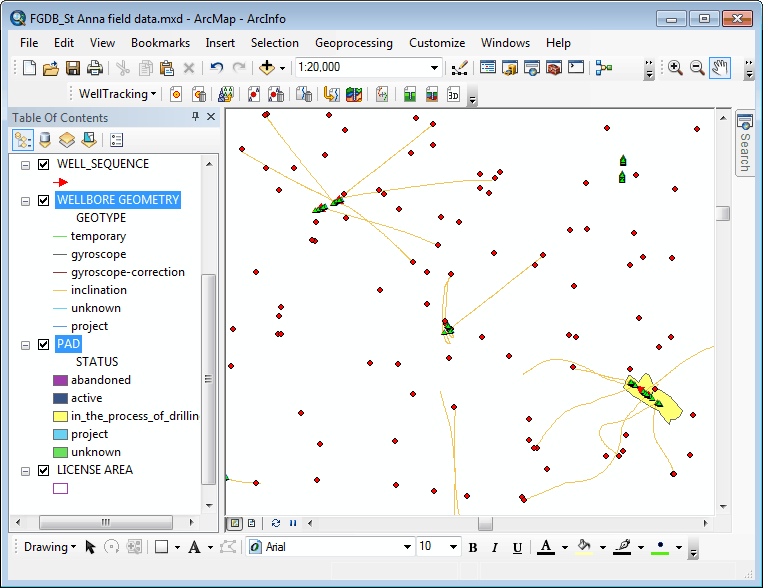Toggle WELL_SEQUENCE layer visibility
Image resolution: width=763 pixels, height=588 pixels.
coord(43,165)
